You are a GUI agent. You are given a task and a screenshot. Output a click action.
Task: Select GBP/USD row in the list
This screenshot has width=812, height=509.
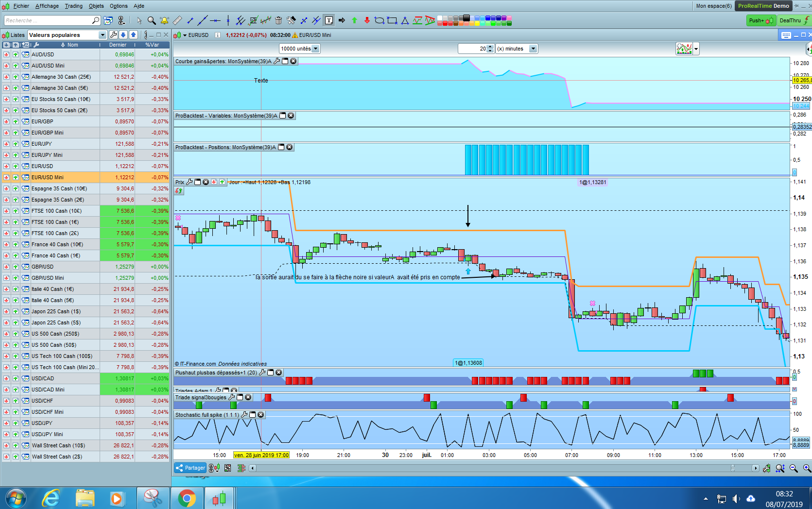click(86, 267)
